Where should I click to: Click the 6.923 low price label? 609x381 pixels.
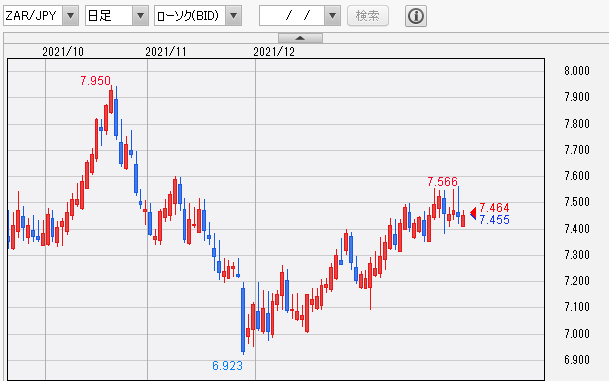227,365
